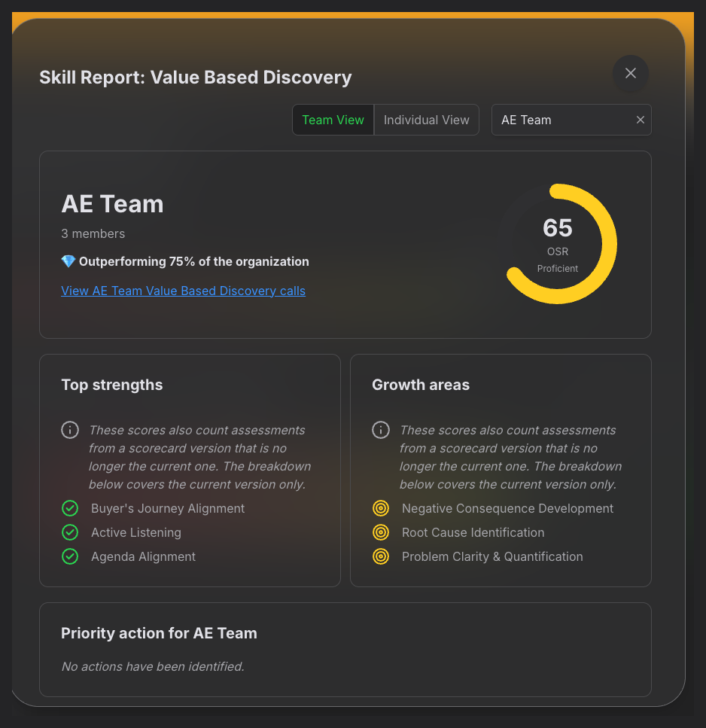This screenshot has height=728, width=706.
Task: Click the Outperforming 75% of the organization text
Action: (x=193, y=261)
